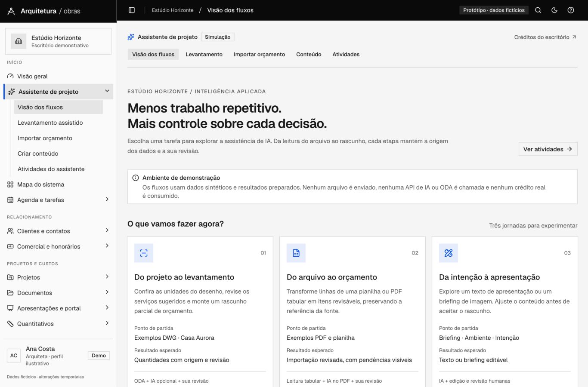Click Mapa do sistema grid icon
This screenshot has height=387, width=588.
coord(10,184)
